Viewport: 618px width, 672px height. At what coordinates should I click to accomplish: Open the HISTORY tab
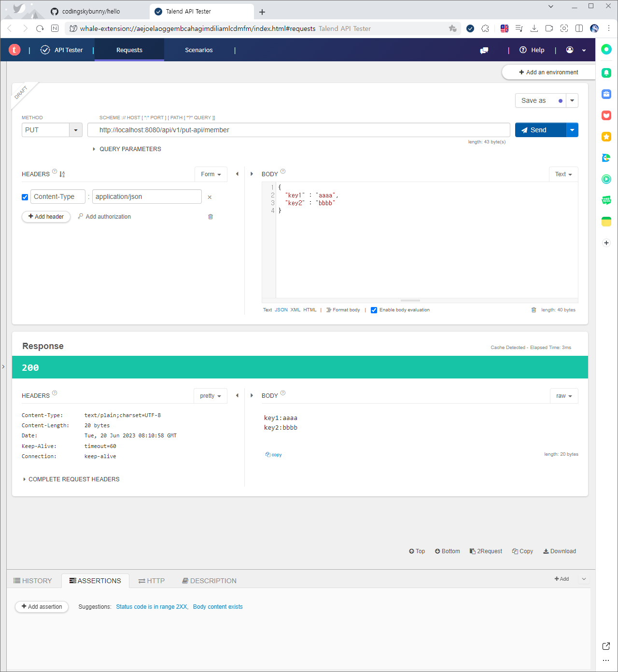point(32,581)
